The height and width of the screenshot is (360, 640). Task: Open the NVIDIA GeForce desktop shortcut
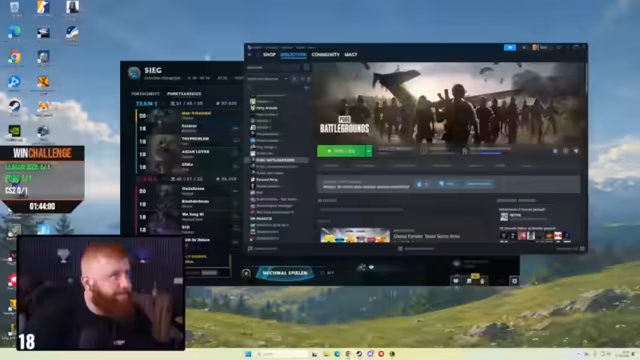14,131
